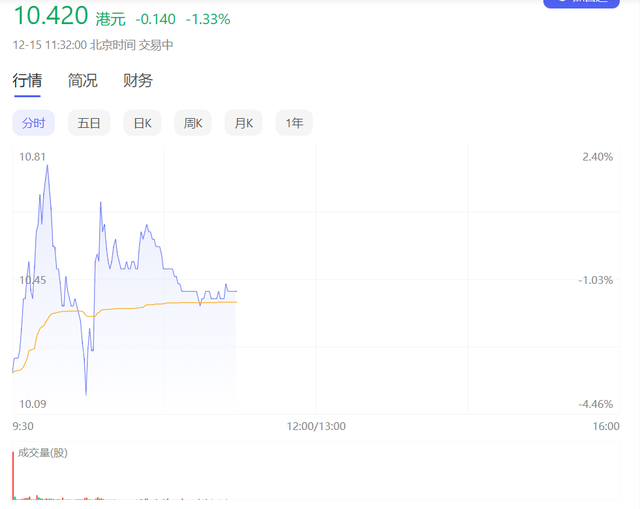
Task: Click the 10.45 axis label
Action: pyautogui.click(x=33, y=280)
